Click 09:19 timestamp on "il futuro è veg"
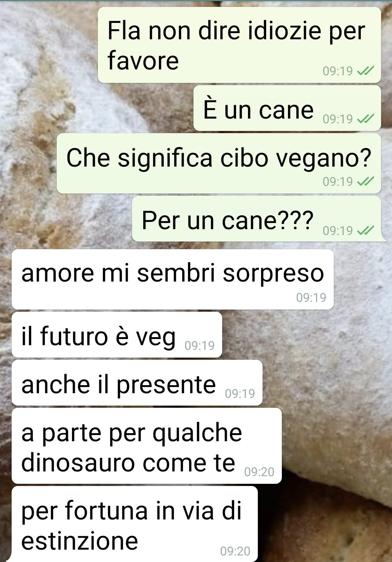Screen dimensions: 392x562 pos(200,345)
